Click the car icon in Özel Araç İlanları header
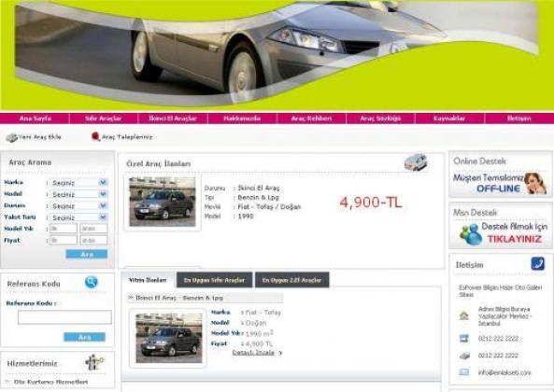The height and width of the screenshot is (392, 554). click(416, 162)
